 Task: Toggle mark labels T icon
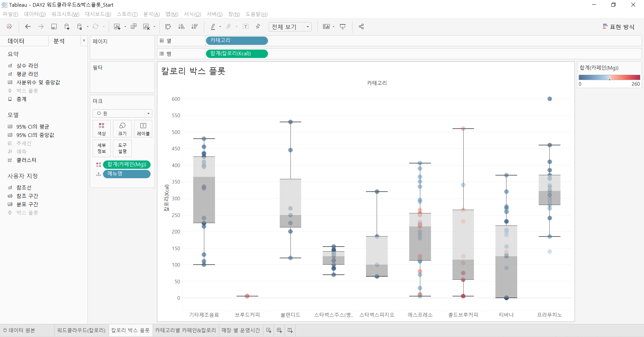pos(246,26)
